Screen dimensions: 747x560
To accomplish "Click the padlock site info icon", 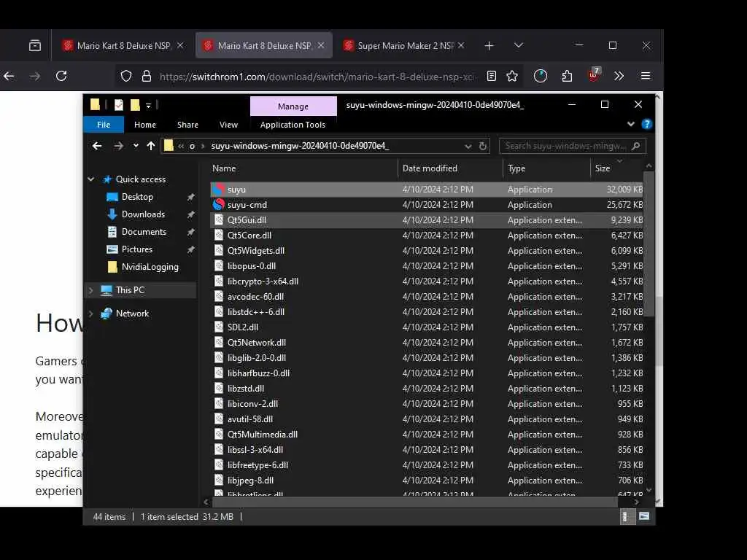I will [x=147, y=76].
